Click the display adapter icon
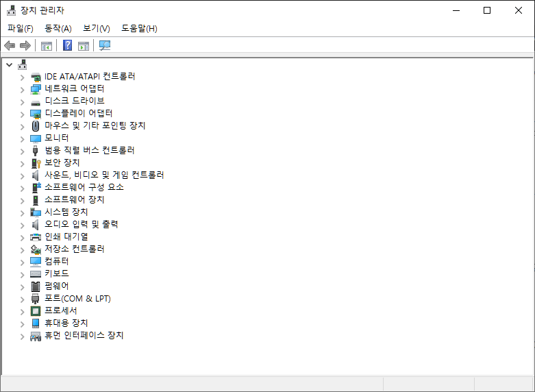Screen dimensions: 535x392 pos(36,114)
